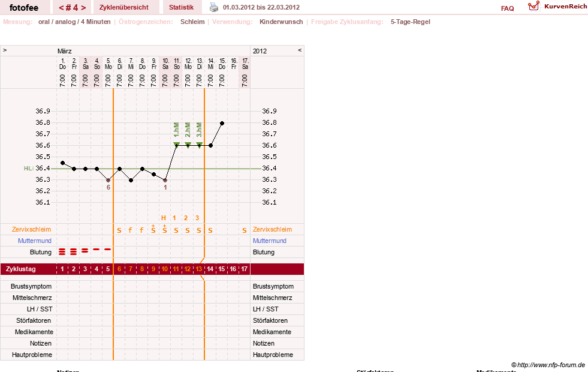Click the left Muttermund row label

(x=35, y=241)
